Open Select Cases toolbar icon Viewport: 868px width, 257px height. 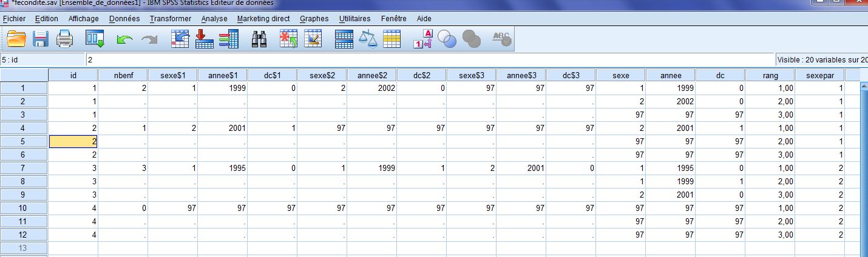[392, 39]
